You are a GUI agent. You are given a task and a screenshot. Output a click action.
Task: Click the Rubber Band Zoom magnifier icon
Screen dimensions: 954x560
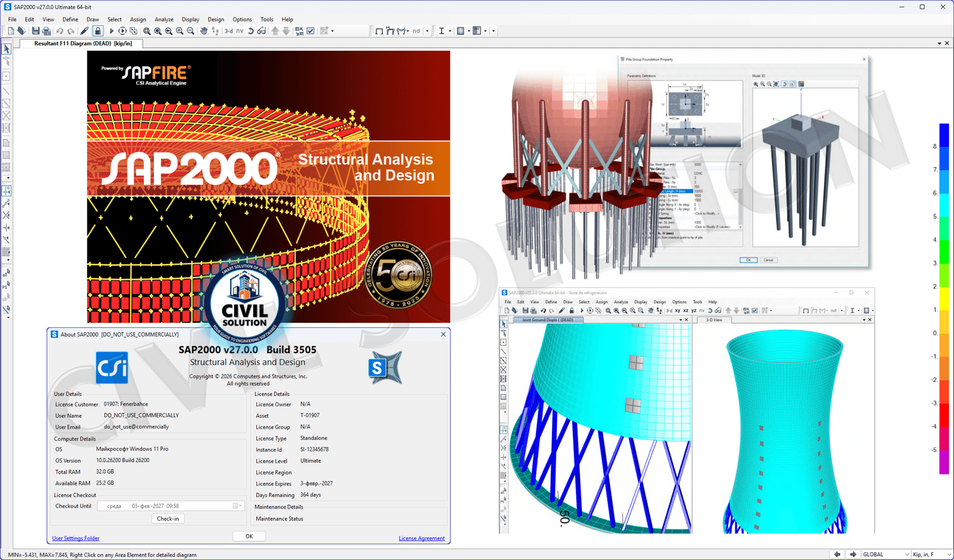(147, 31)
